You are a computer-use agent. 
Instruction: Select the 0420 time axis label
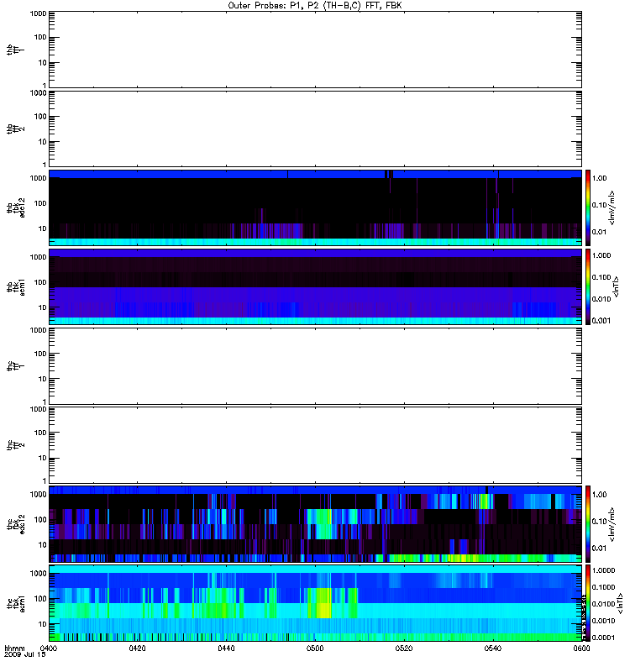coord(137,648)
